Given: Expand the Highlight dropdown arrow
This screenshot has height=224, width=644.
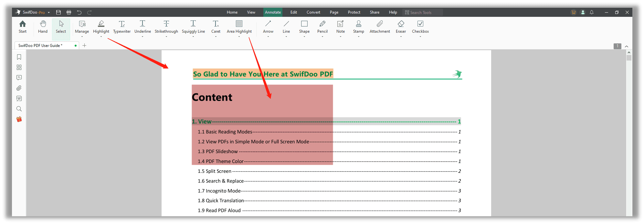Looking at the screenshot, I should pos(101,37).
